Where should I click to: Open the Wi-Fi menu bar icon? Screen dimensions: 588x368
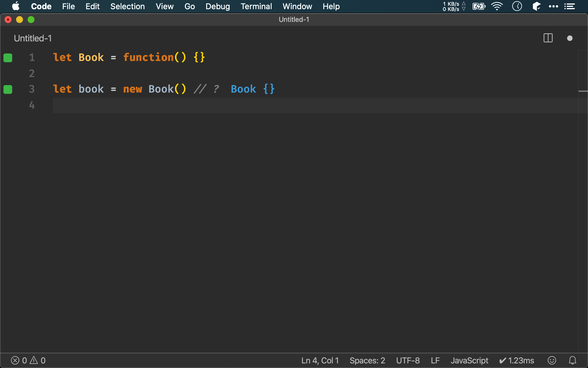[497, 6]
